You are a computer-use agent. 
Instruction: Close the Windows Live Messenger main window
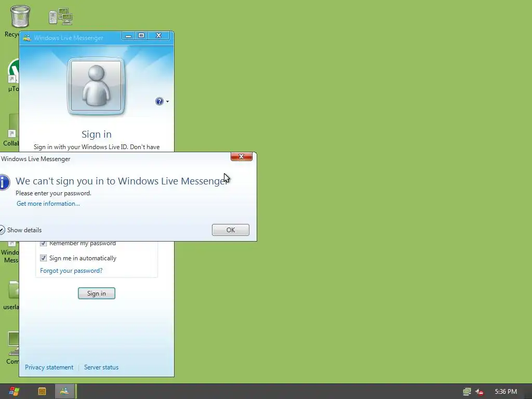158,36
